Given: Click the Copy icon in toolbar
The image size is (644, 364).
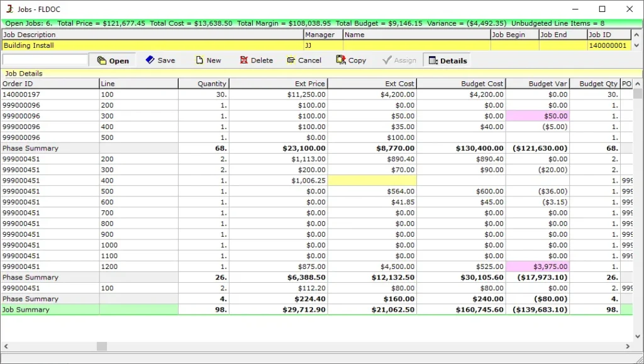Looking at the screenshot, I should click(341, 60).
